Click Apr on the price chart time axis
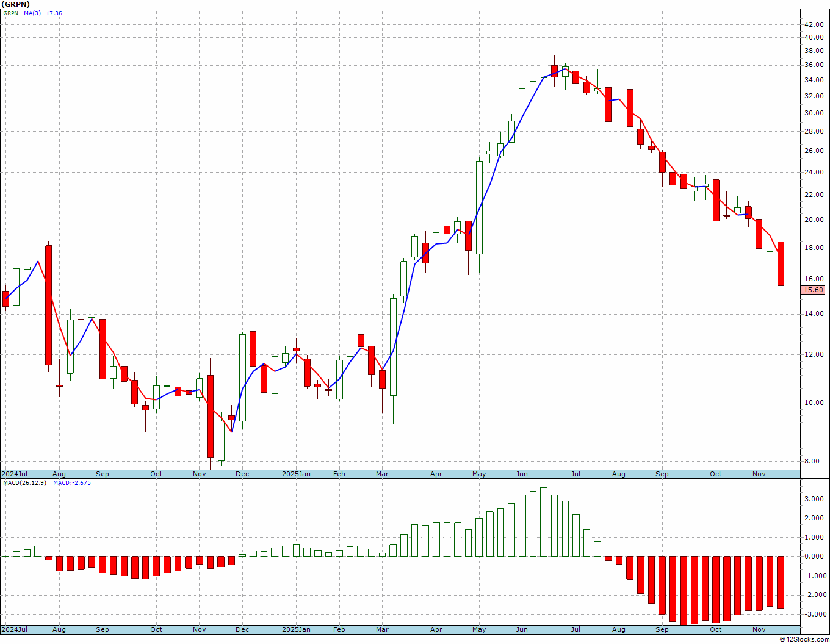The height and width of the screenshot is (644, 830). [x=436, y=474]
